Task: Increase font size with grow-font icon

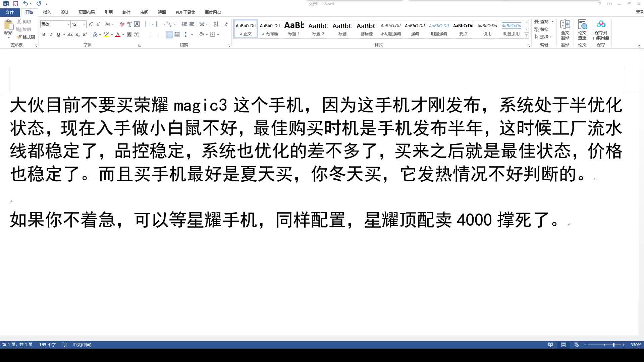Action: click(x=91, y=24)
